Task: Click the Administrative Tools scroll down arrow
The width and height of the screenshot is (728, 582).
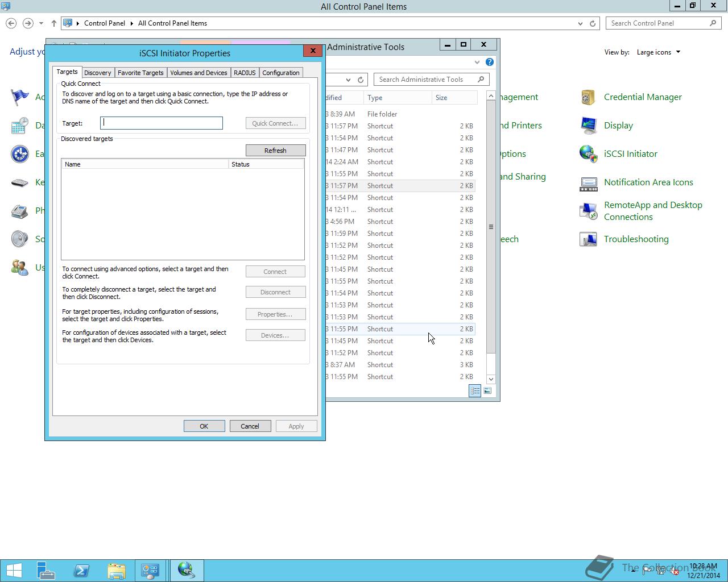Action: coord(491,379)
